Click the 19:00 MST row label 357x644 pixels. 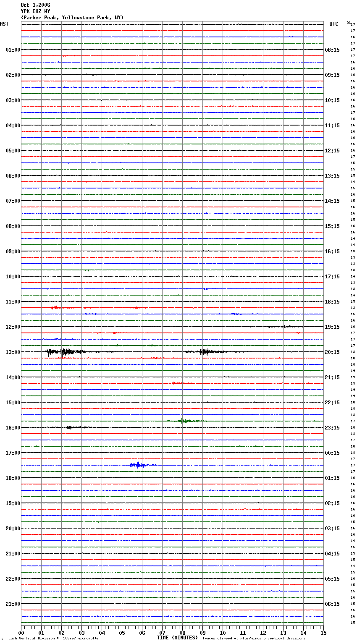[x=13, y=503]
